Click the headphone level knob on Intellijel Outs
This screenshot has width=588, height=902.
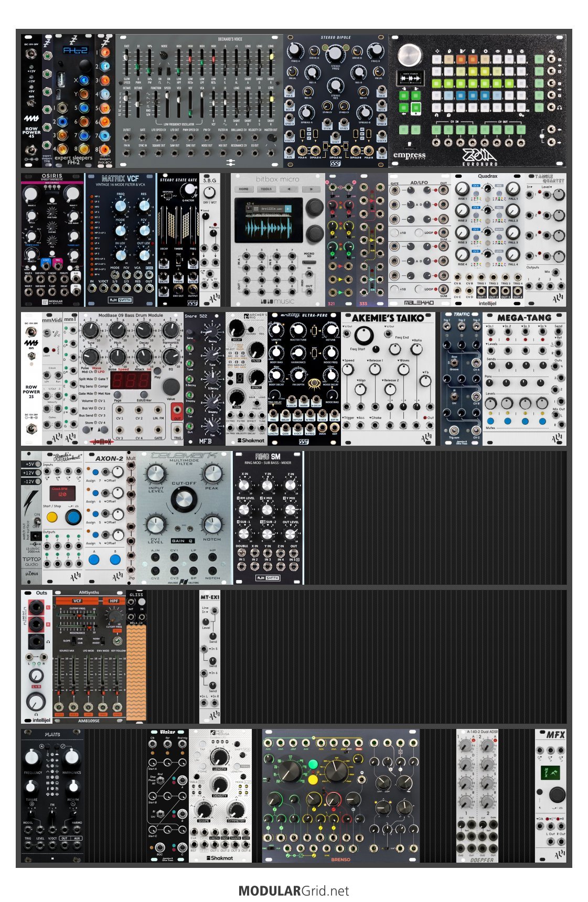36,702
